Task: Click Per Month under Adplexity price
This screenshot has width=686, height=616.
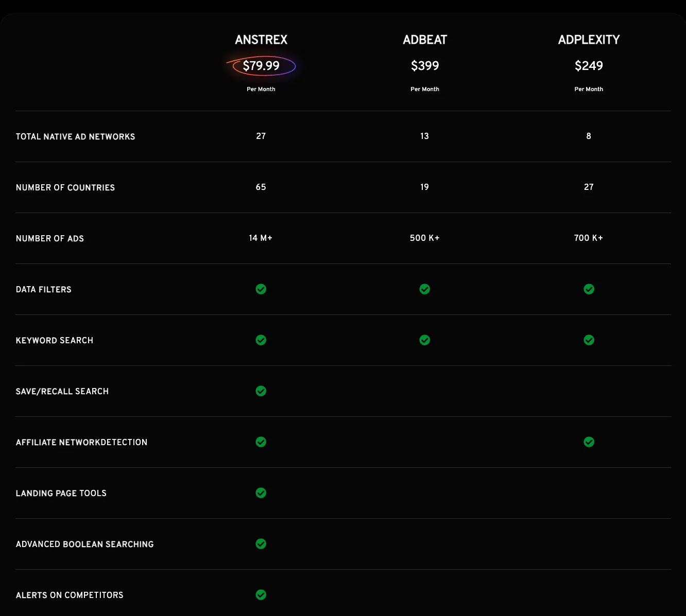Action: [589, 89]
